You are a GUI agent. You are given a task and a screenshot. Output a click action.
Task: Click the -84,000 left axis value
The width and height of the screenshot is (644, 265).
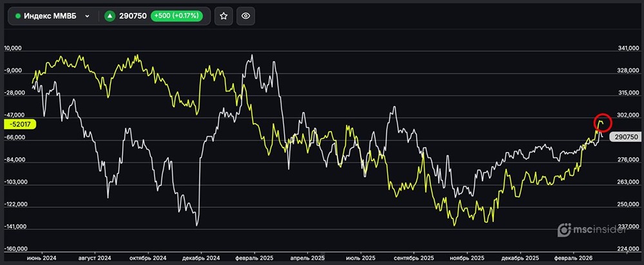tap(14, 160)
